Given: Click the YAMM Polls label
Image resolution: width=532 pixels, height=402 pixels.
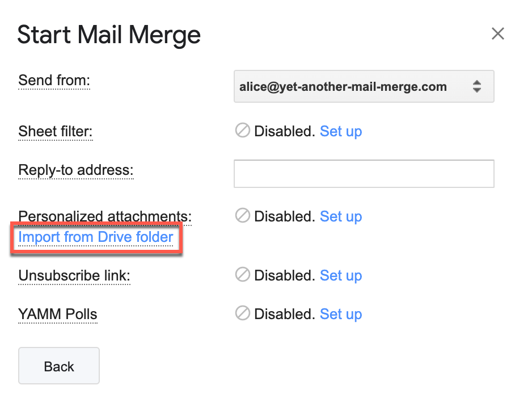Looking at the screenshot, I should click(x=58, y=315).
